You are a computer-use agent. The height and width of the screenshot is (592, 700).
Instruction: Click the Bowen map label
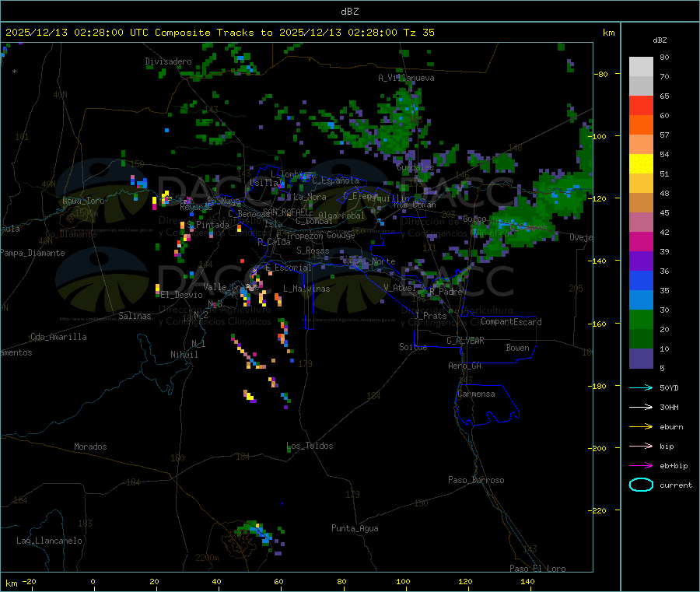coord(517,348)
